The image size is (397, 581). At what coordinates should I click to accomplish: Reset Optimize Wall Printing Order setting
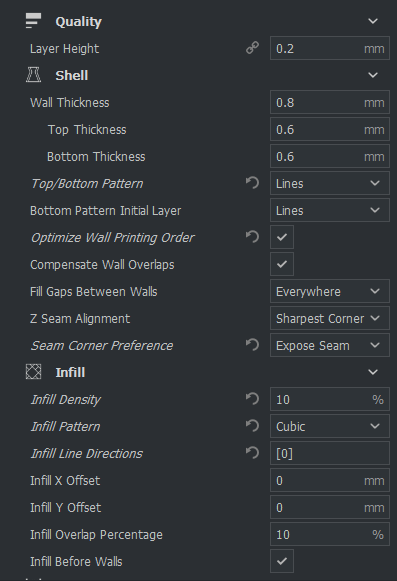pyautogui.click(x=252, y=237)
